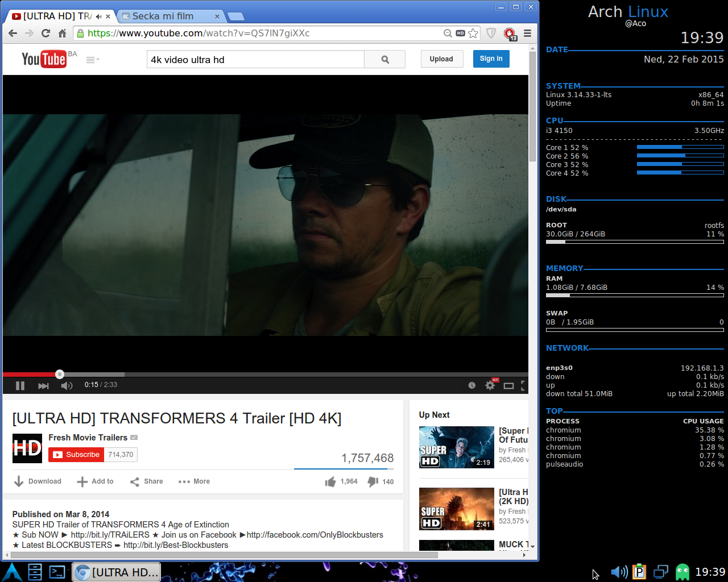Image resolution: width=728 pixels, height=582 pixels.
Task: Toggle theater mode on the player
Action: [508, 385]
